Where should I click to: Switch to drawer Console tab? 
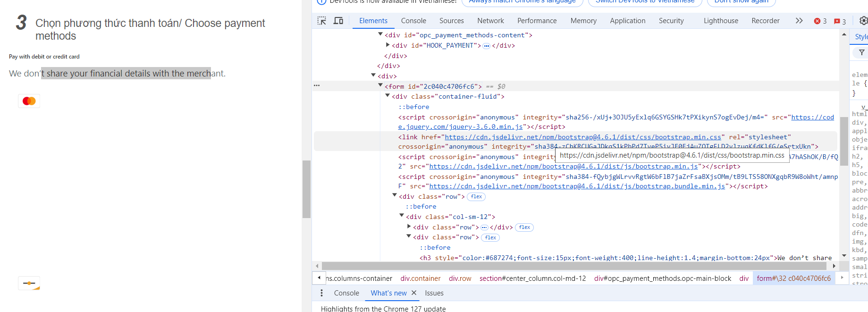[346, 293]
